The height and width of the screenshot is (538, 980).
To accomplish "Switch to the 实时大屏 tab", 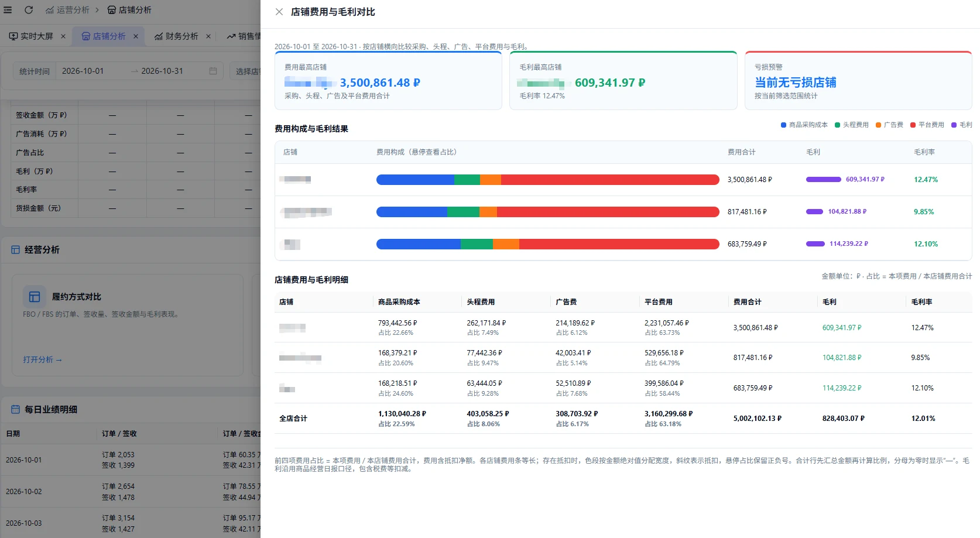I will pos(31,36).
